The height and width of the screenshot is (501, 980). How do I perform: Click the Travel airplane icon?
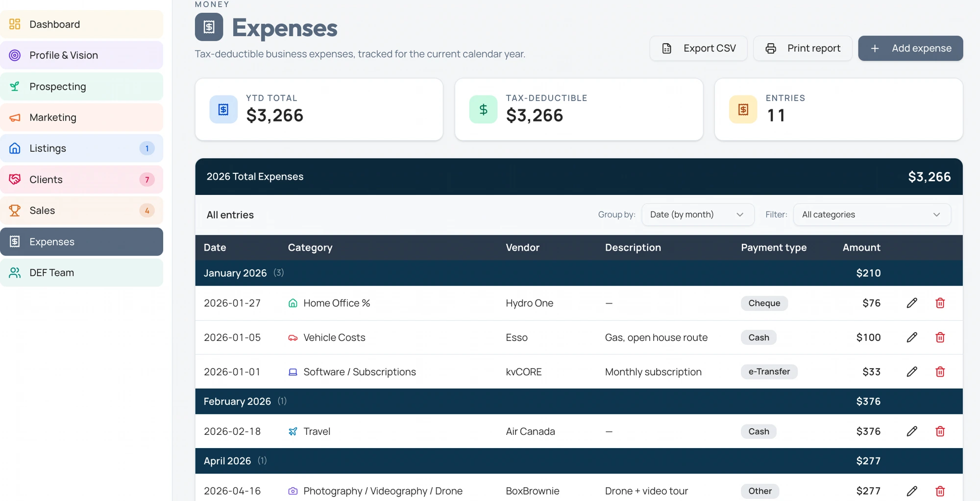point(293,431)
